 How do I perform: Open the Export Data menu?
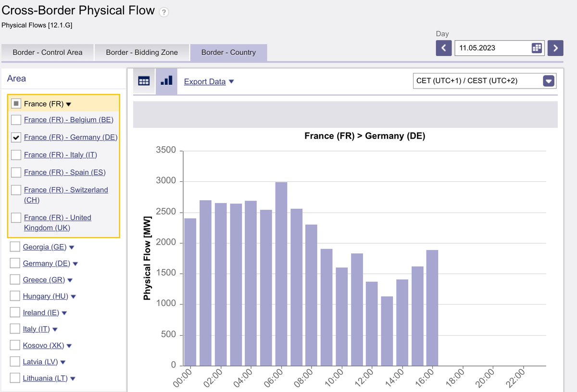click(209, 81)
